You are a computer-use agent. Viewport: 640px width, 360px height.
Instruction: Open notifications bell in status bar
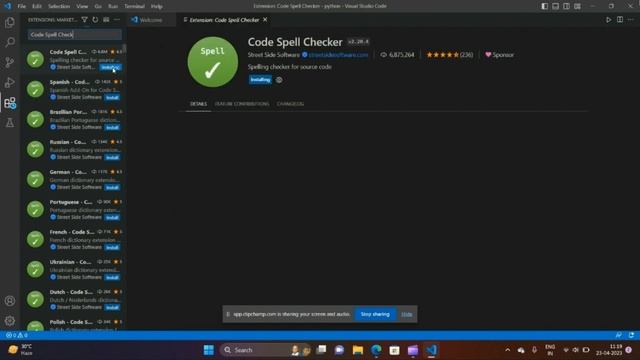631,335
